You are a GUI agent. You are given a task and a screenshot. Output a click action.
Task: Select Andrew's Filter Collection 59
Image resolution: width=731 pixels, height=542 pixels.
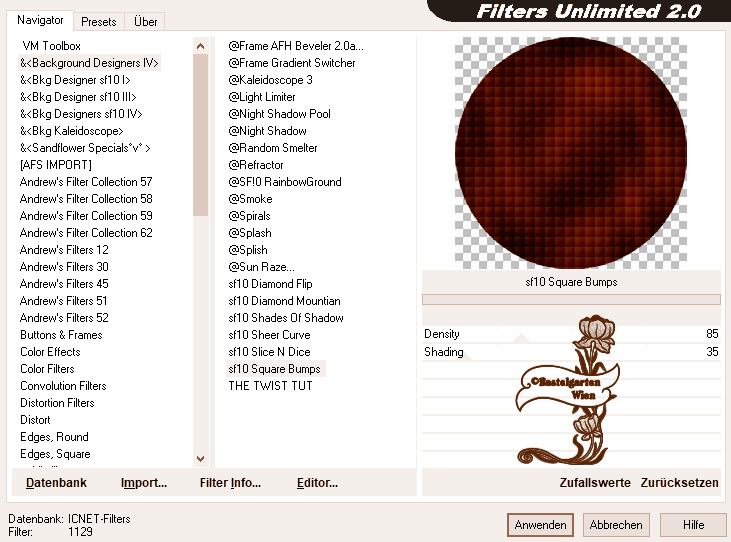pyautogui.click(x=86, y=216)
